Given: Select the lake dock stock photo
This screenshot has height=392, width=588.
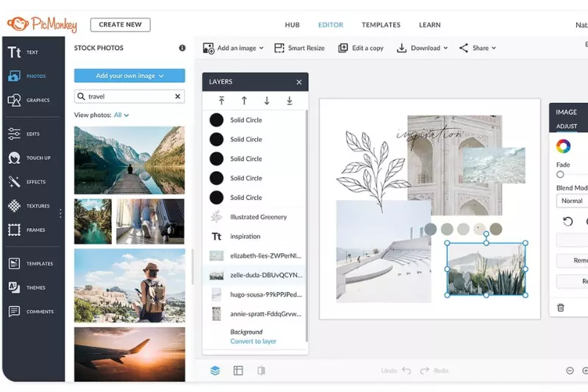Looking at the screenshot, I should coord(129,160).
